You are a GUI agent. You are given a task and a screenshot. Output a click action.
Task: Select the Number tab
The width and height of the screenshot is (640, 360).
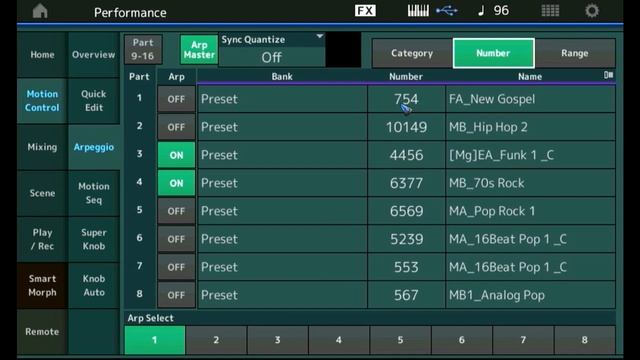[x=493, y=53]
